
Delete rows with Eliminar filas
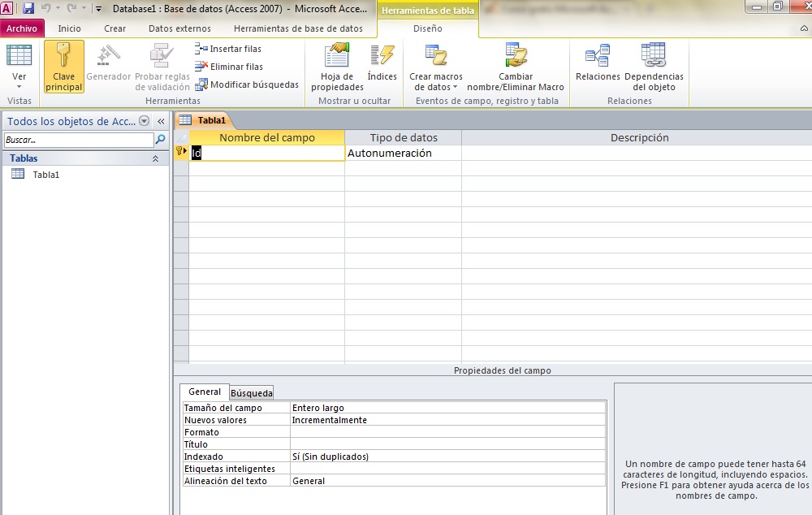[229, 67]
